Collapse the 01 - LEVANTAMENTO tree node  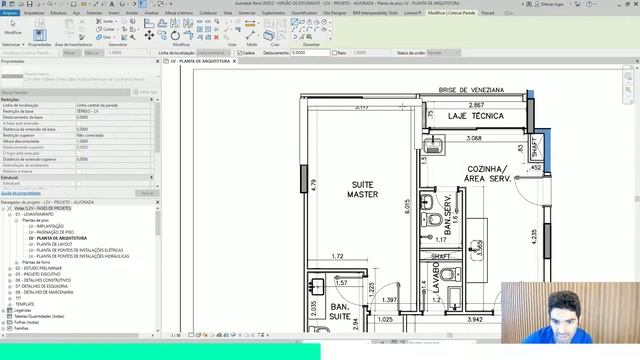click(10, 214)
